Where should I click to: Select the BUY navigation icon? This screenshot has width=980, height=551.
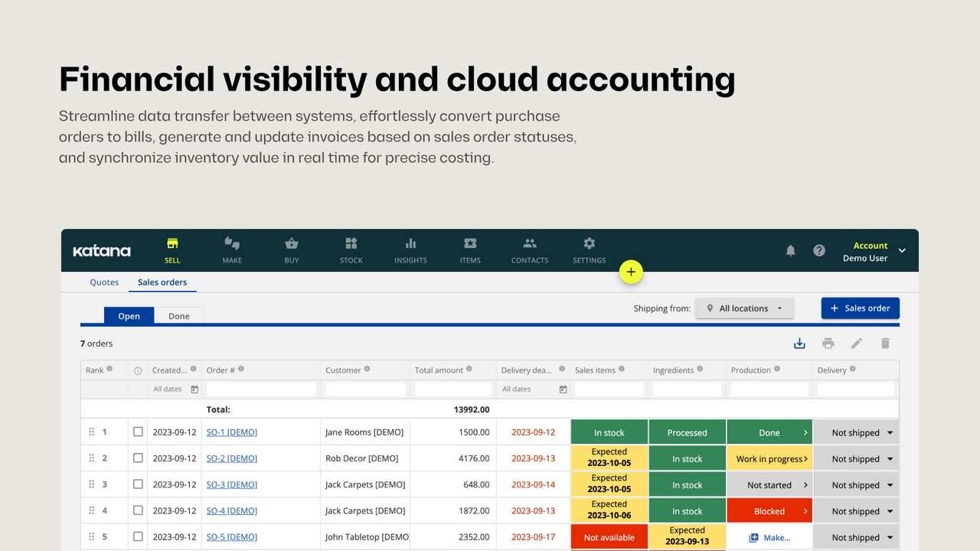tap(291, 245)
